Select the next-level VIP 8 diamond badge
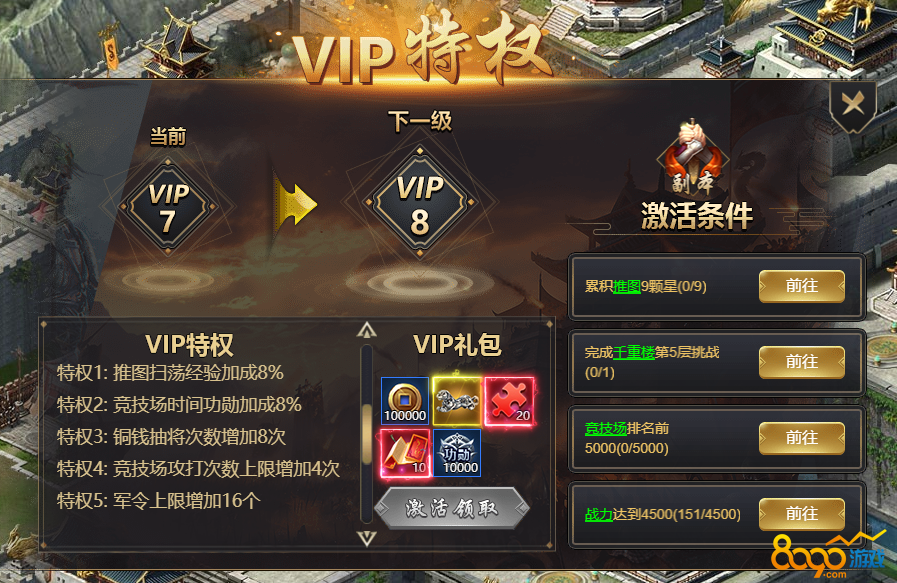This screenshot has width=897, height=583. point(420,202)
